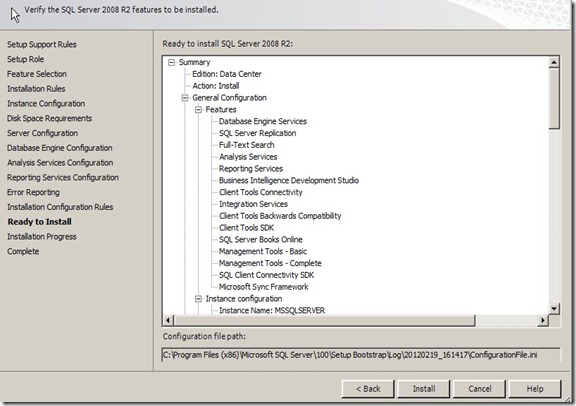Viewport: 576px width, 406px height.
Task: Click the Install button
Action: pyautogui.click(x=424, y=389)
